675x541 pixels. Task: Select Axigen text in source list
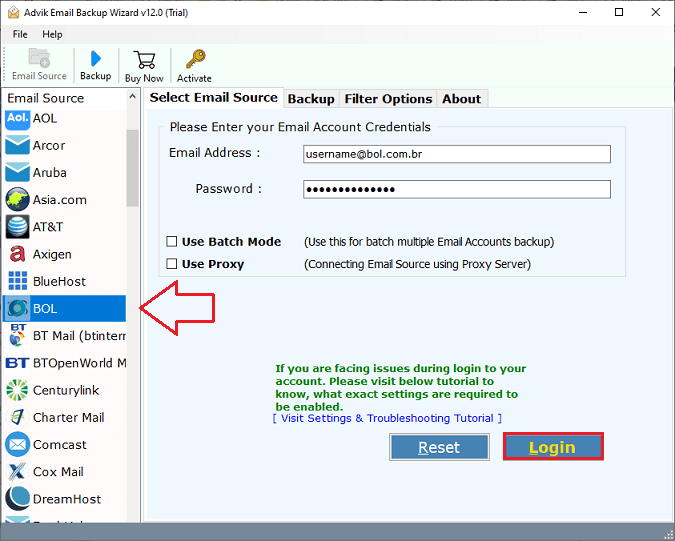pyautogui.click(x=52, y=254)
